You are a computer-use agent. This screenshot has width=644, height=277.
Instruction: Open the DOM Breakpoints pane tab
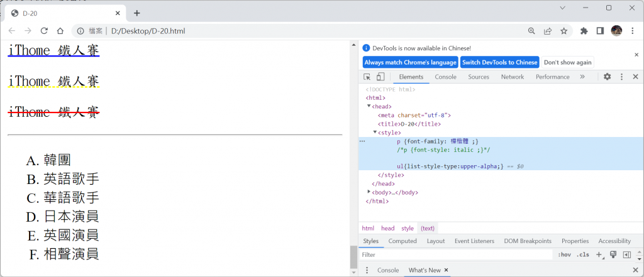(528, 241)
